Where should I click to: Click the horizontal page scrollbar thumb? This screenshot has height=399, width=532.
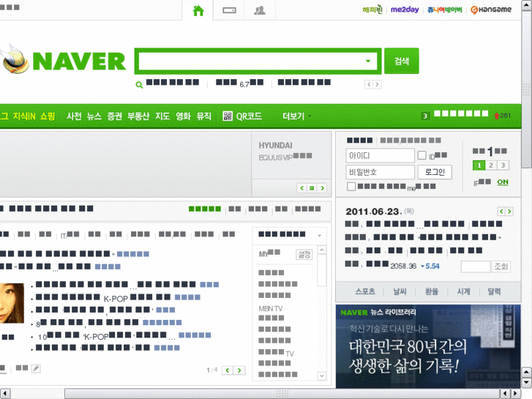282,394
